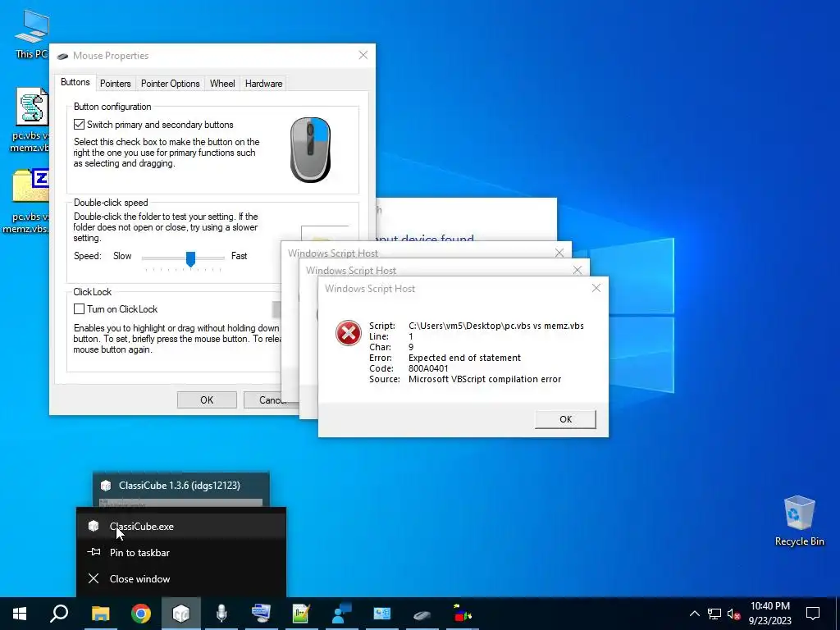Open the Control Panel taskbar icon
Screen dimensions: 840x630
pos(382,614)
